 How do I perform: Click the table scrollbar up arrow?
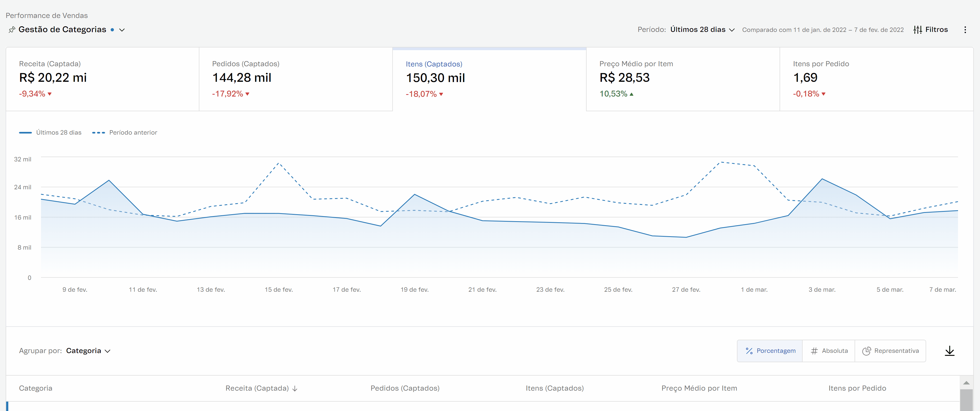pyautogui.click(x=966, y=383)
